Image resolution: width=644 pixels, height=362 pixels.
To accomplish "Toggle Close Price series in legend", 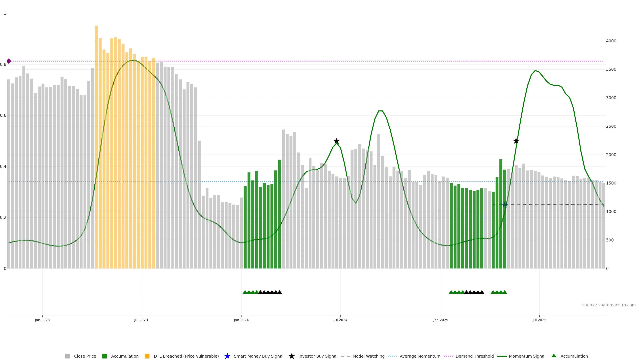I will point(85,356).
